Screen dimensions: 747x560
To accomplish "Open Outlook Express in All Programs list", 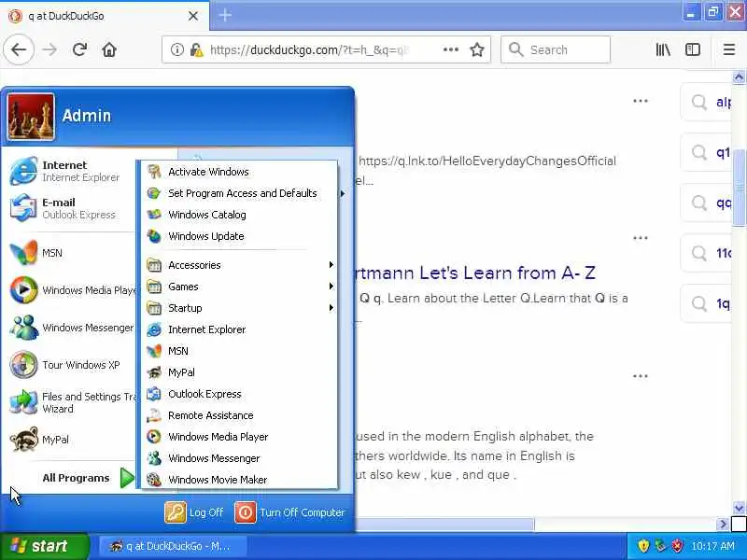I will click(239, 394).
